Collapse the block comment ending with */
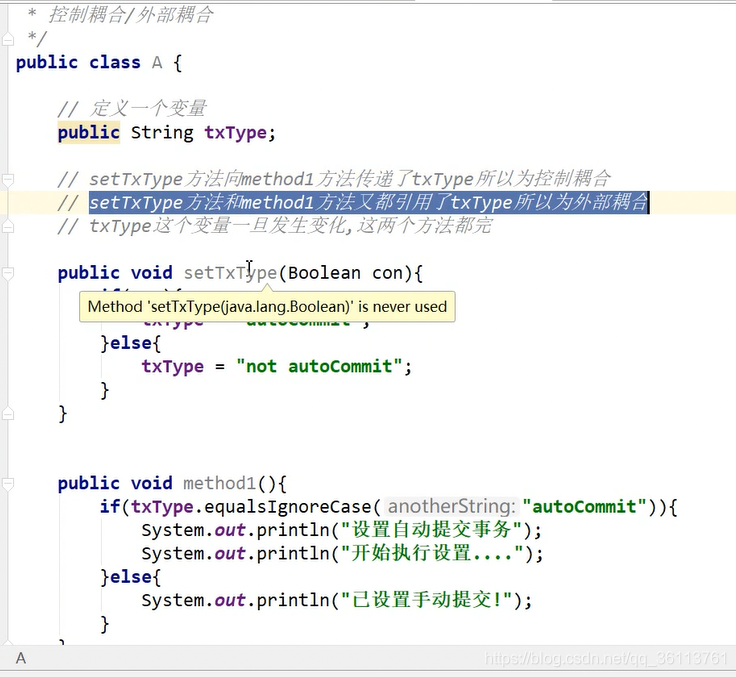The height and width of the screenshot is (677, 736). pyautogui.click(x=8, y=39)
